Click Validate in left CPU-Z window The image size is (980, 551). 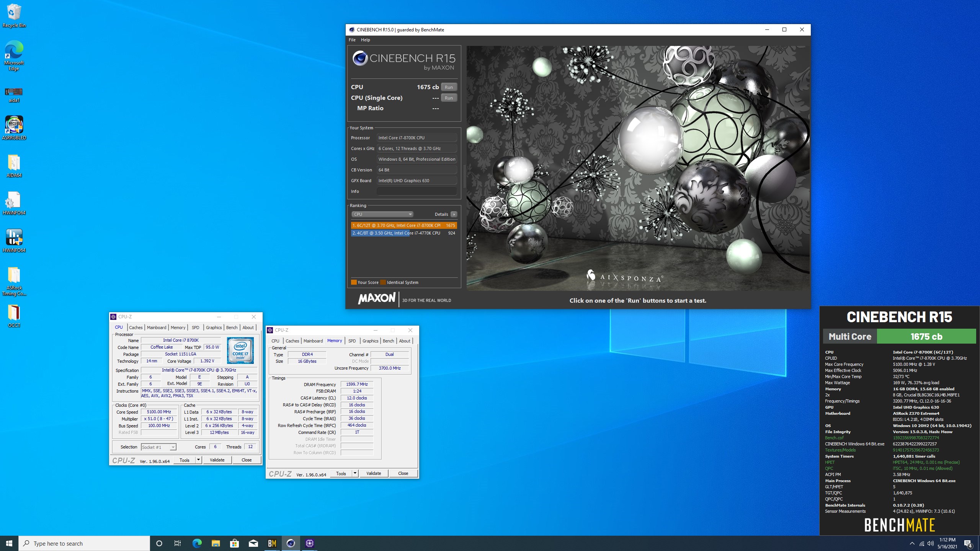pos(217,460)
